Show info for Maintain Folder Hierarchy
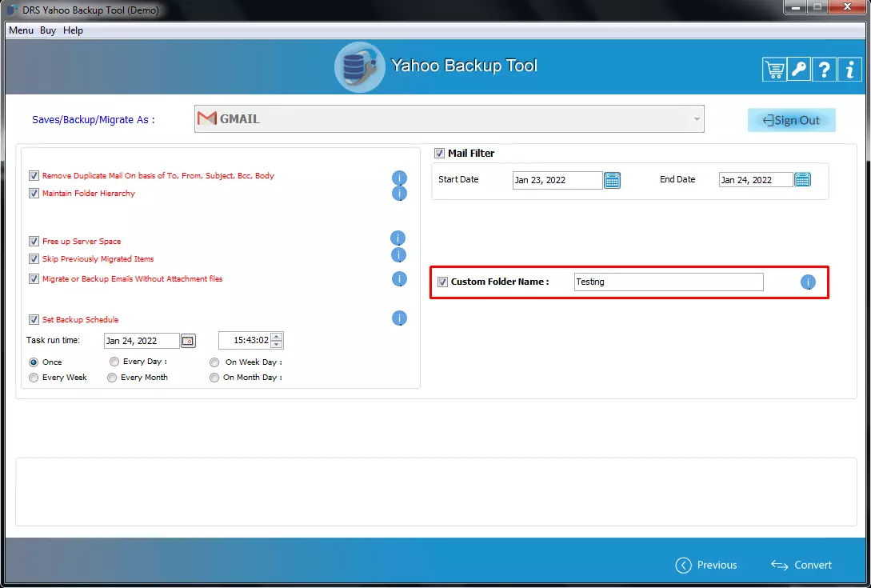Viewport: 871px width, 588px height. [399, 194]
